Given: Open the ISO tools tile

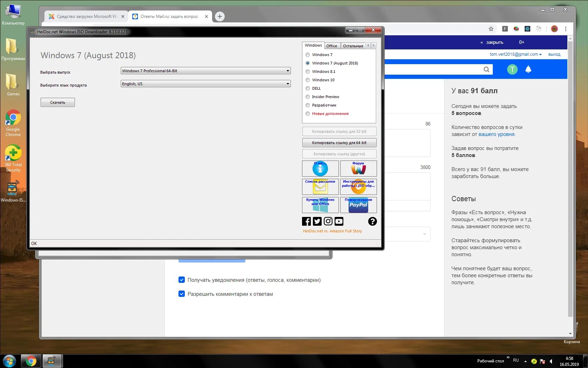Looking at the screenshot, I should click(358, 187).
